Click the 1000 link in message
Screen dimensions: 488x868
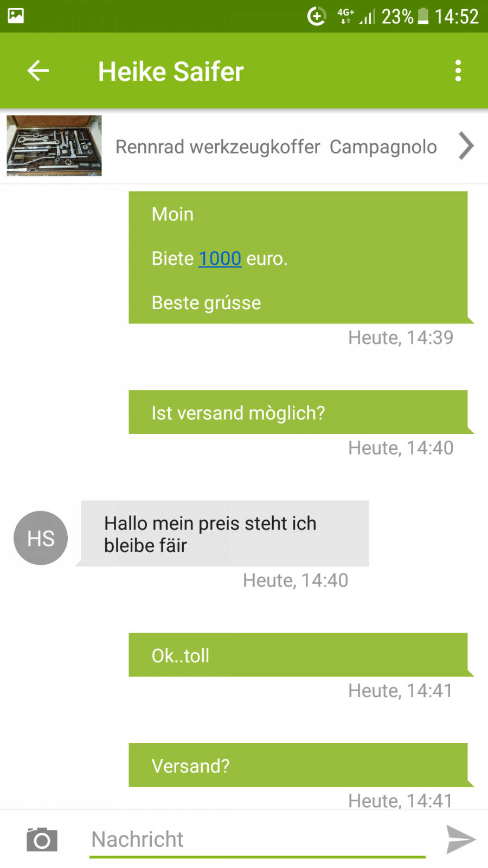point(220,259)
